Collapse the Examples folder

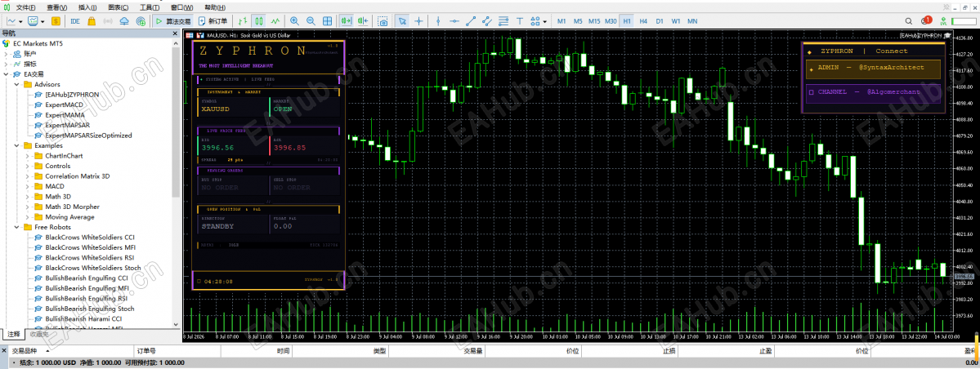17,144
